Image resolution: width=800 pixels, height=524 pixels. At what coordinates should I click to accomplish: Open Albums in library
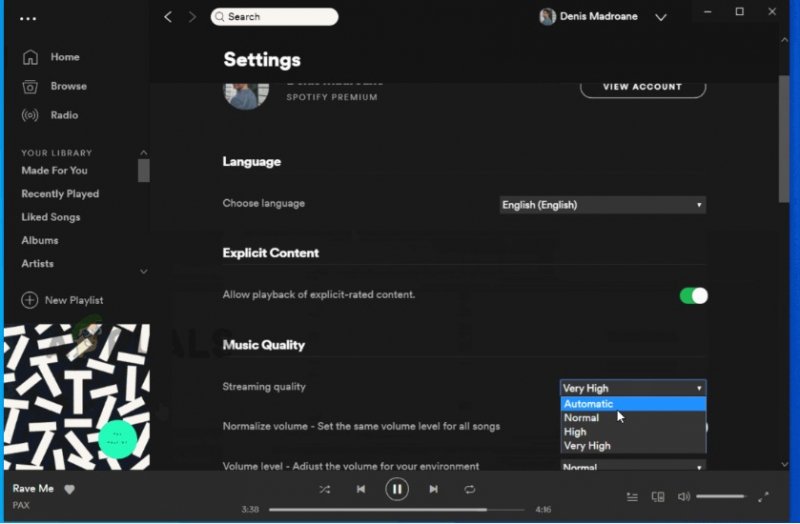click(x=40, y=240)
